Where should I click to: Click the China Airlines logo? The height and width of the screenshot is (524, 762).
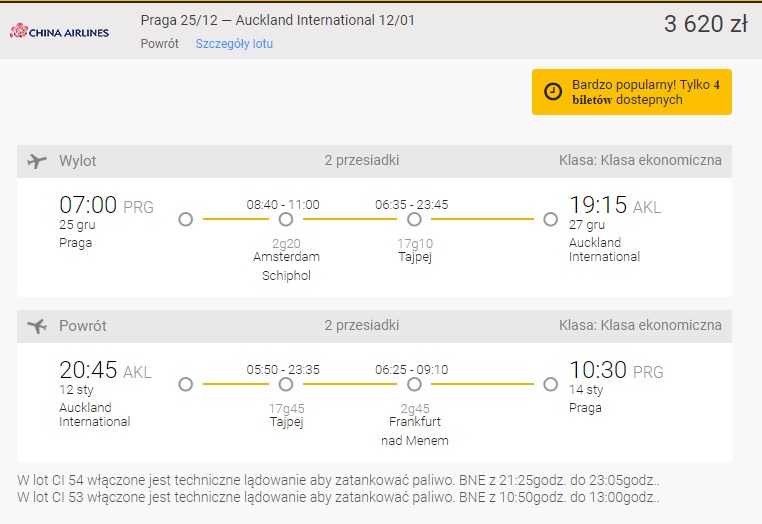coord(59,31)
